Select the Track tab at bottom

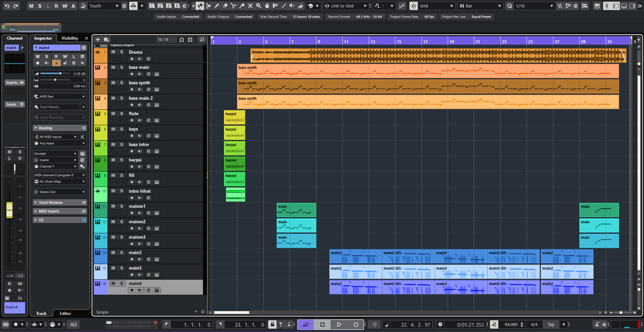(x=41, y=314)
